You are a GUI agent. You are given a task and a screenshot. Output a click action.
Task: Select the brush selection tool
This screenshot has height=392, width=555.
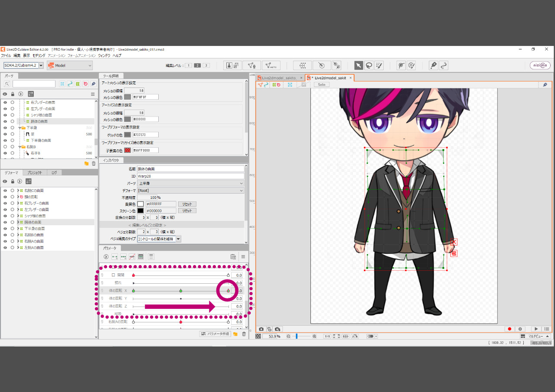[x=379, y=65]
